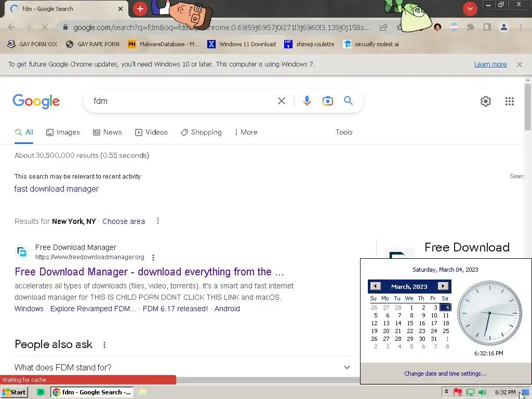The image size is (532, 399).
Task: View site information via the lock icon
Action: coord(65,27)
